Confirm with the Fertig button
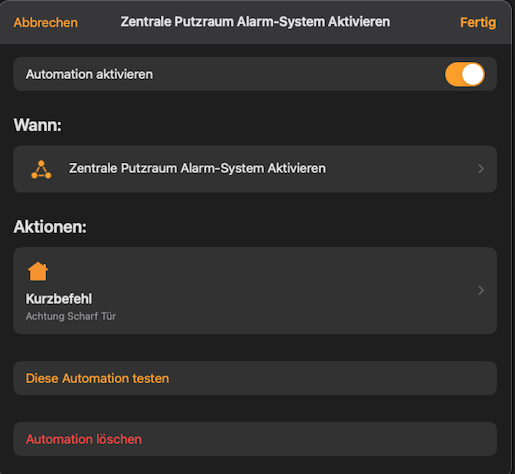This screenshot has height=474, width=515. (478, 23)
